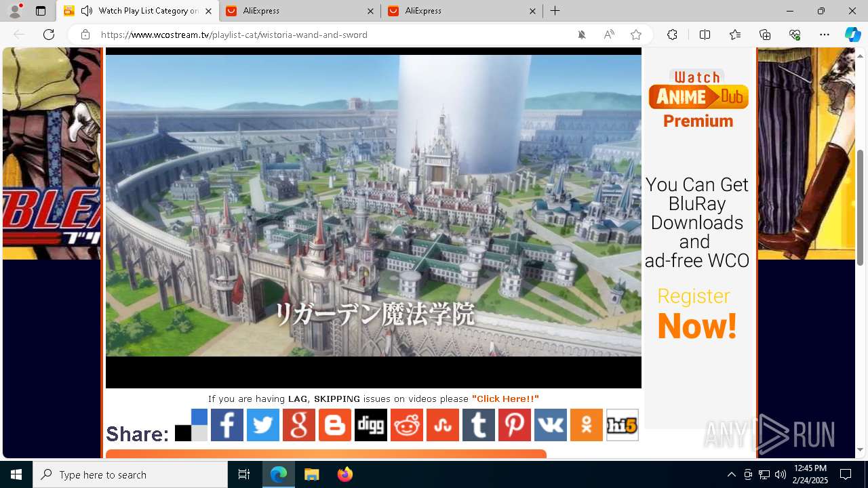
Task: Close the Watch Play List tab
Action: point(208,11)
